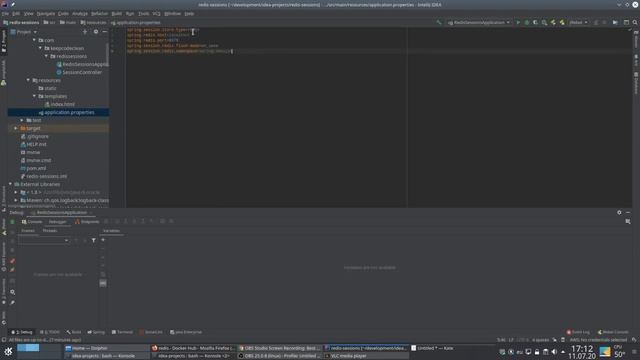The width and height of the screenshot is (640, 360).
Task: Expand the test folder
Action: 22,120
